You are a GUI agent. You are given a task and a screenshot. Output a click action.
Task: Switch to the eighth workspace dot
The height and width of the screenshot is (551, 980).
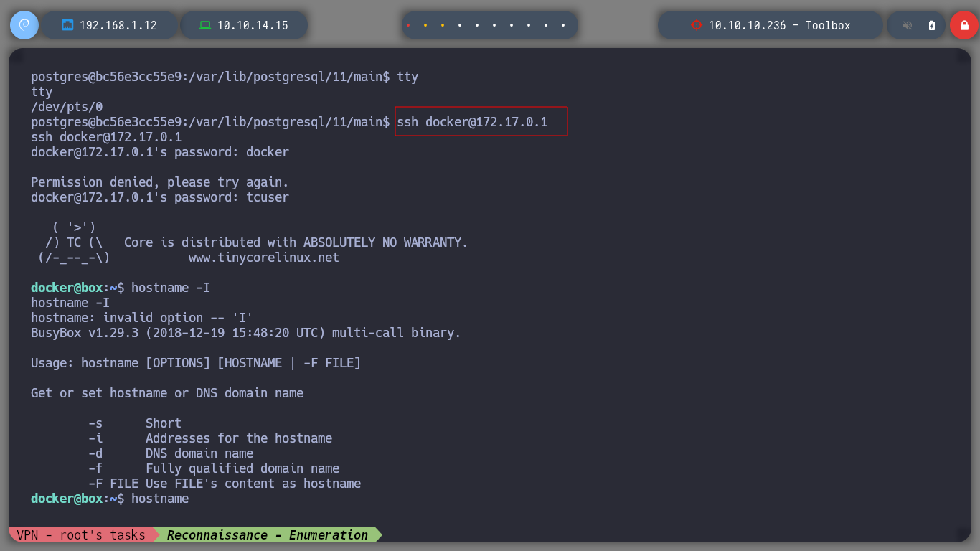[x=529, y=25]
